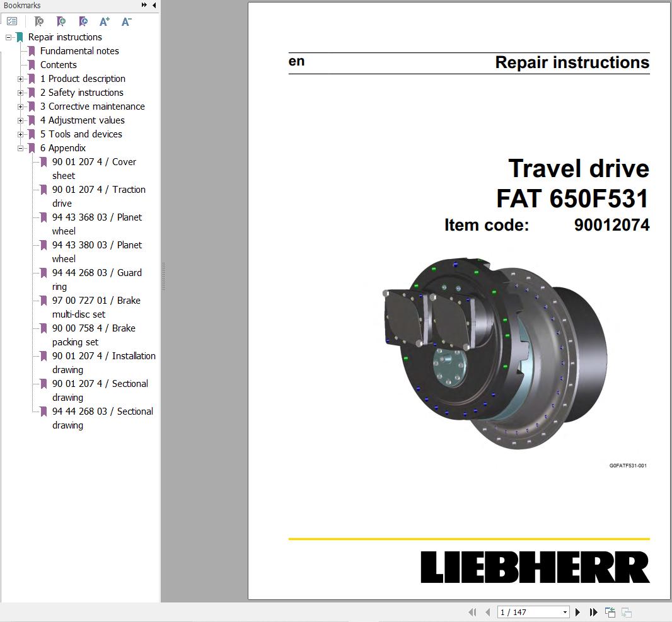672x622 pixels.
Task: Click the find current bookmark icon
Action: click(x=84, y=21)
